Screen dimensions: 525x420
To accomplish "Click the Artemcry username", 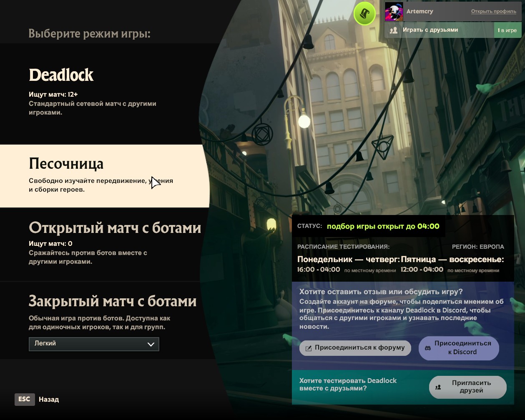I will [x=419, y=11].
